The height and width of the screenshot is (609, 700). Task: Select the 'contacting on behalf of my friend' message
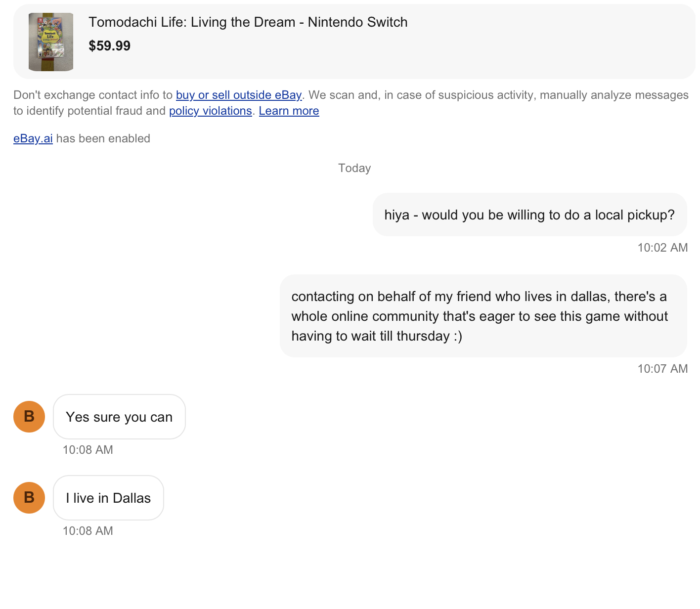[x=483, y=316]
